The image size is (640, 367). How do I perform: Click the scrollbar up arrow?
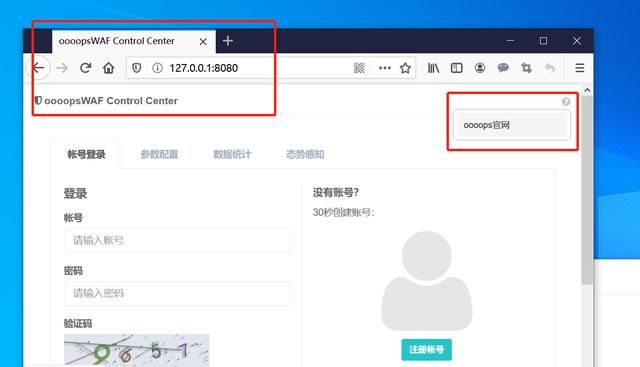tap(587, 90)
